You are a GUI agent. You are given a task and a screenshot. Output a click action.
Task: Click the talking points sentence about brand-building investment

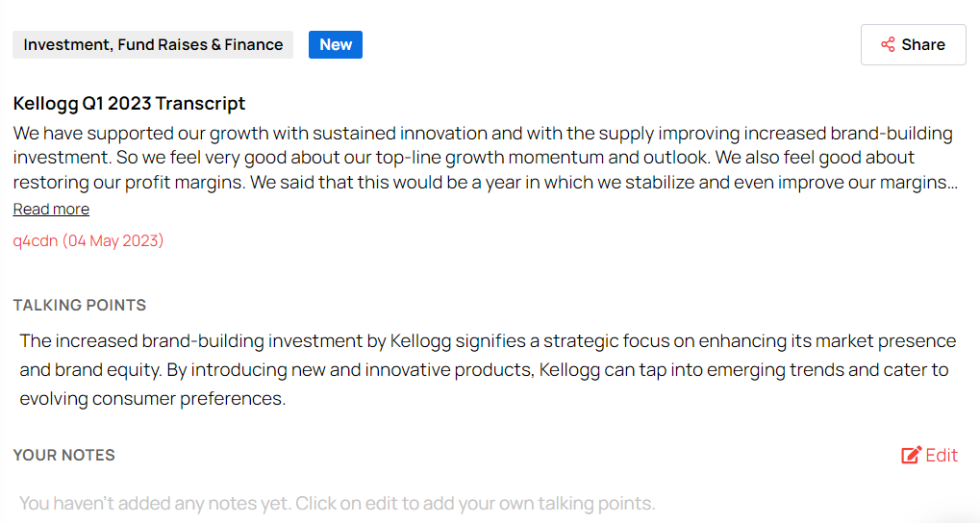(385, 341)
